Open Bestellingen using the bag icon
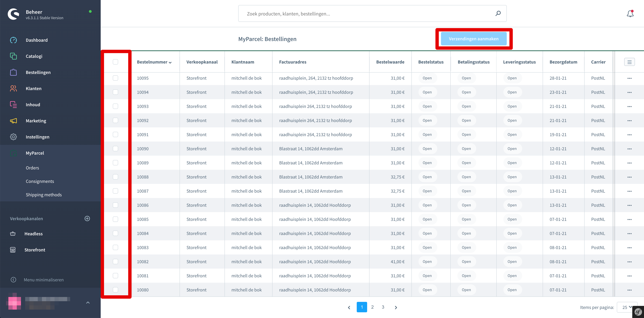 tap(13, 72)
